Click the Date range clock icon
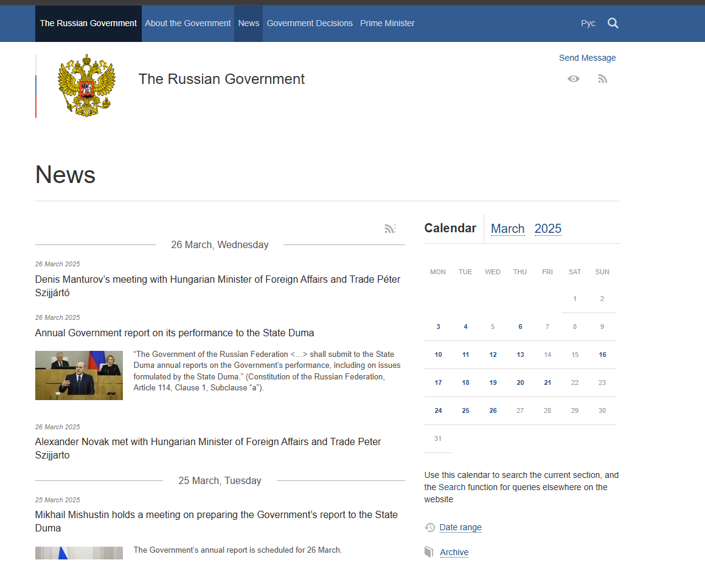The height and width of the screenshot is (588, 705). [x=430, y=527]
